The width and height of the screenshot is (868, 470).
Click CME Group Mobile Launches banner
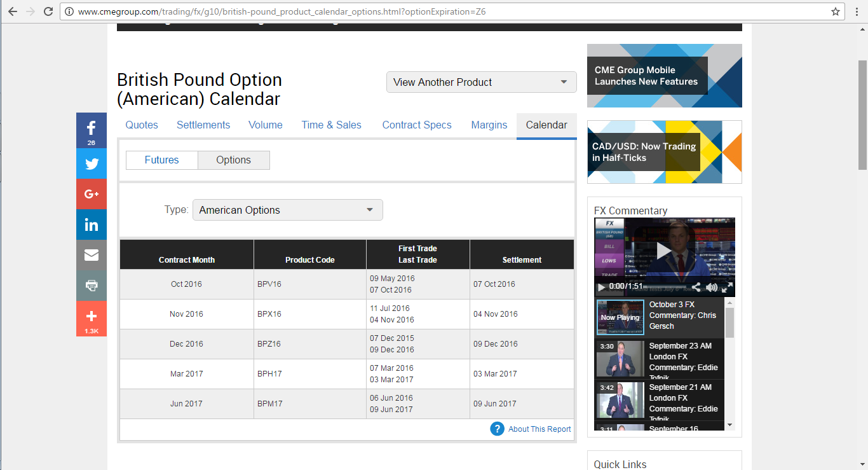665,76
